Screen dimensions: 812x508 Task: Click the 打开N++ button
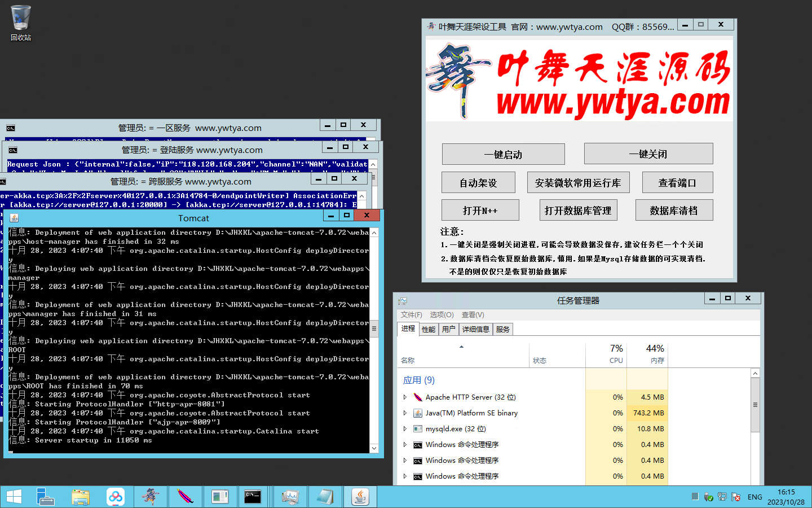(480, 210)
